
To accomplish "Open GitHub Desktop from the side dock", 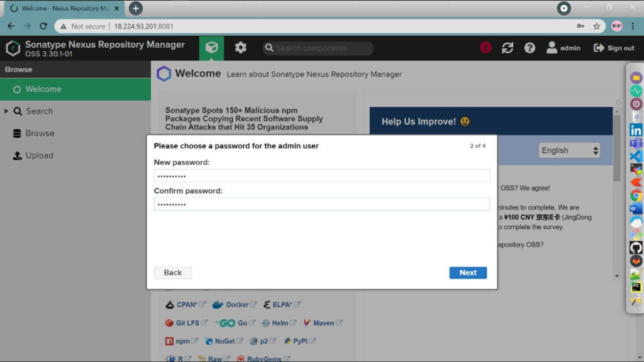I will pos(636,248).
